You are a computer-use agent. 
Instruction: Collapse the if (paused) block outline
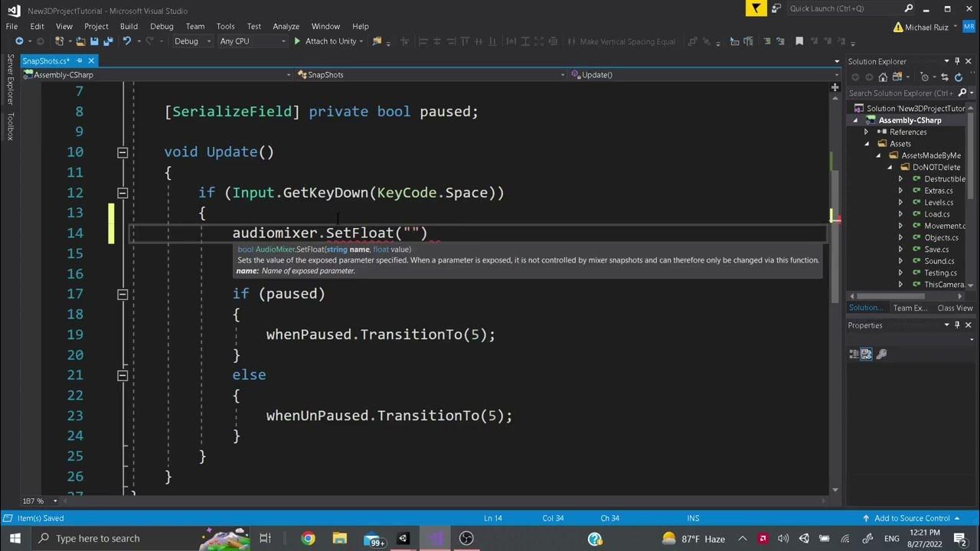click(122, 294)
